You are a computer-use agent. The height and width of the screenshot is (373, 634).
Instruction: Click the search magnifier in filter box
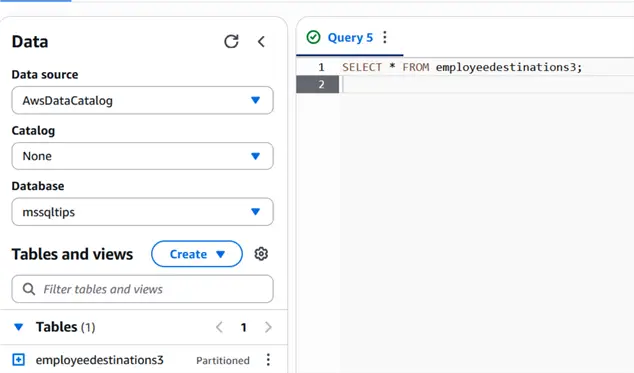pos(29,289)
